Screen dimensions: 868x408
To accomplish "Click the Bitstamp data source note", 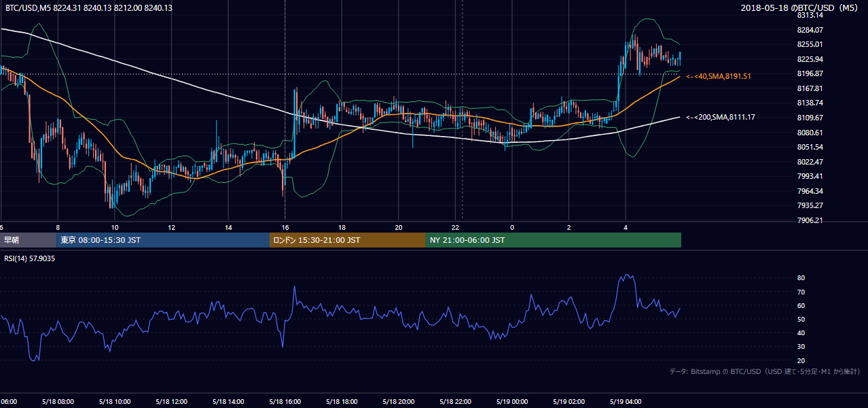I will click(765, 371).
